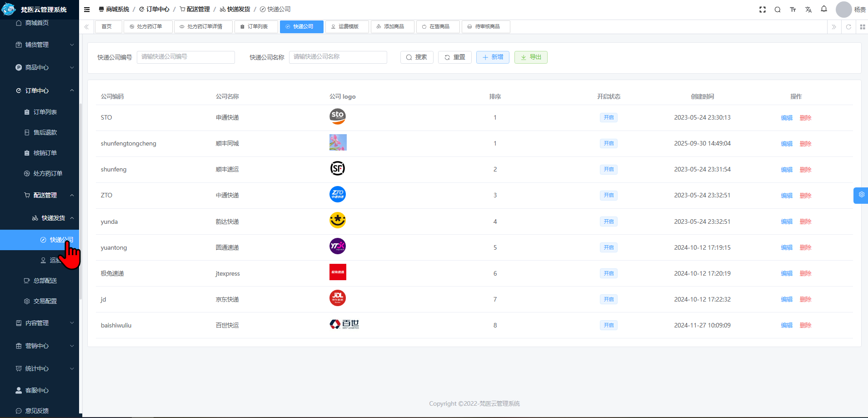Switch to the 运费模版 tab
Image resolution: width=868 pixels, height=418 pixels.
(347, 27)
